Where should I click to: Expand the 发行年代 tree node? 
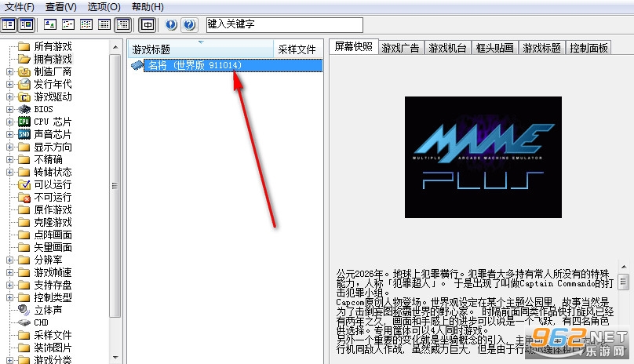[x=9, y=85]
